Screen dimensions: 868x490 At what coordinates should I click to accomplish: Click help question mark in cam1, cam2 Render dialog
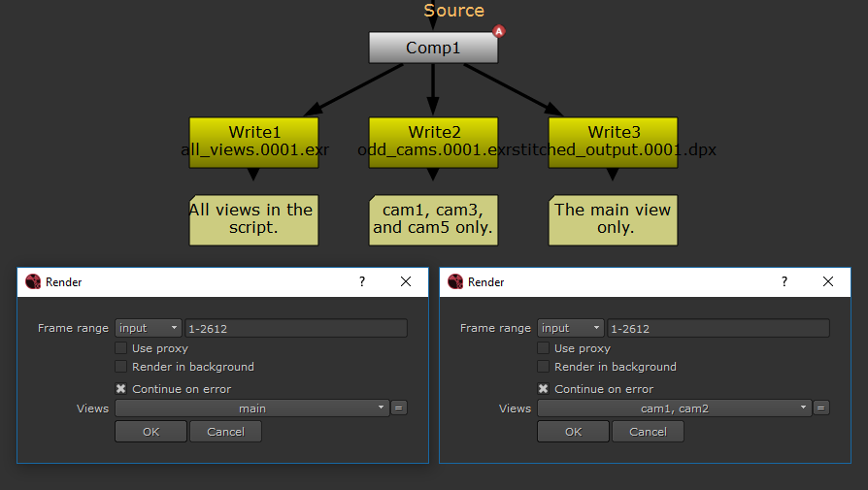click(785, 281)
